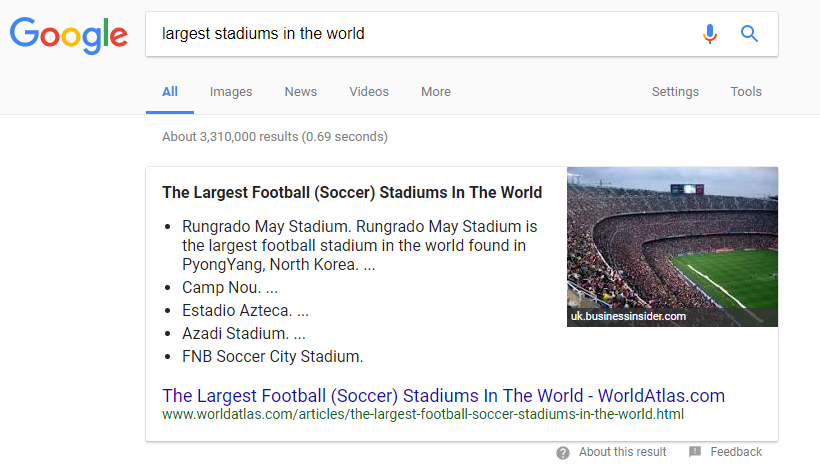Viewport: 820px width, 475px height.
Task: Open the WorldAtlas.com Largest Football Stadiums link
Action: tap(443, 395)
